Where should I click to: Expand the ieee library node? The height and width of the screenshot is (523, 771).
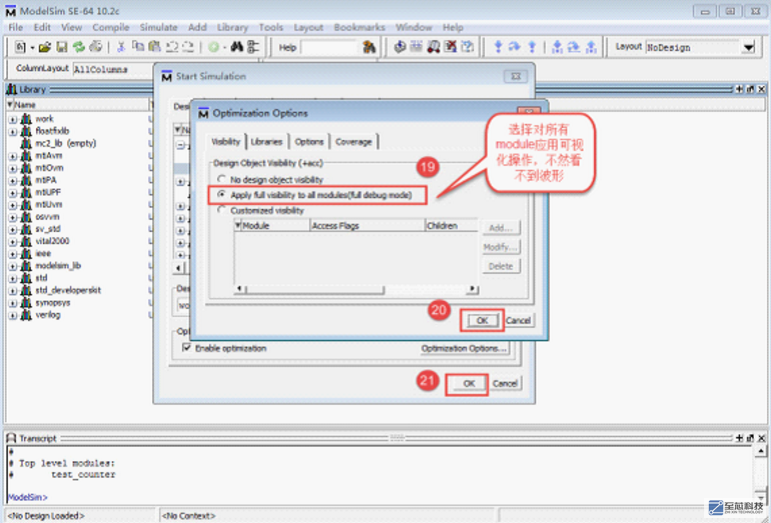[x=13, y=254]
